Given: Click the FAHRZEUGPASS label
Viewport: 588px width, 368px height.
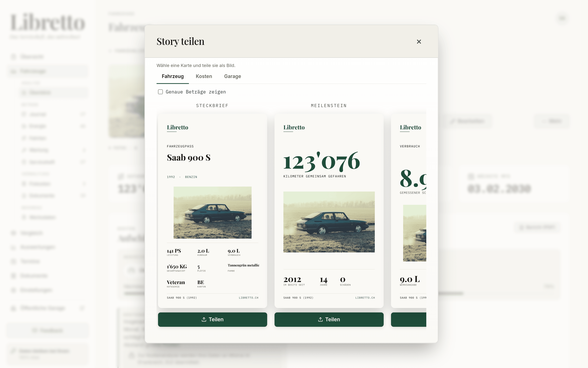Looking at the screenshot, I should (x=180, y=146).
